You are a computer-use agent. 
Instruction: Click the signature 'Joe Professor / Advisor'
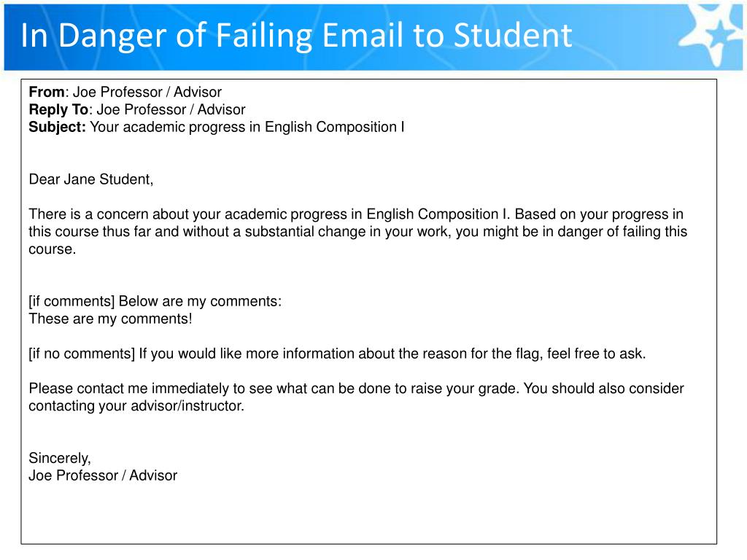[x=103, y=475]
